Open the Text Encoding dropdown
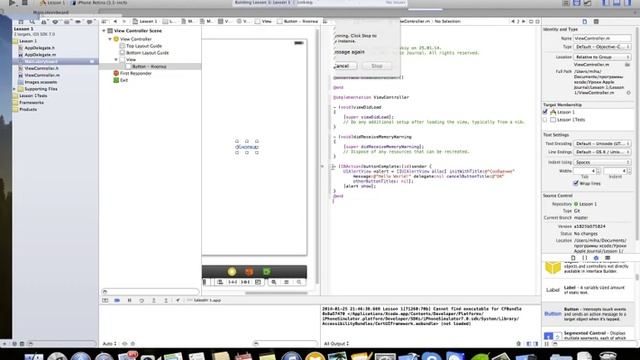The width and height of the screenshot is (640, 360). pos(602,144)
